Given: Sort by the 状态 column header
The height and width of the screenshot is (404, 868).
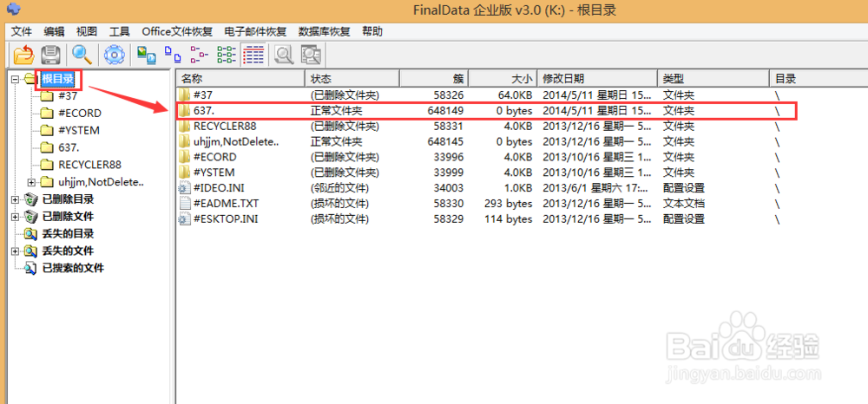Looking at the screenshot, I should pos(352,79).
